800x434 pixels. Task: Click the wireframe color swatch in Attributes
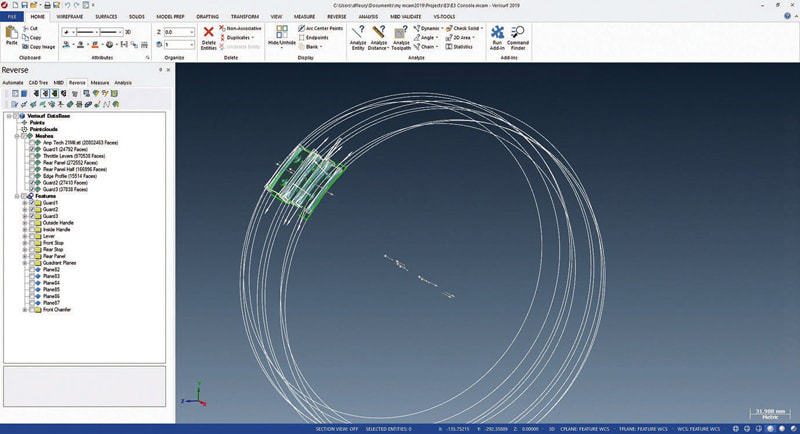click(x=66, y=45)
